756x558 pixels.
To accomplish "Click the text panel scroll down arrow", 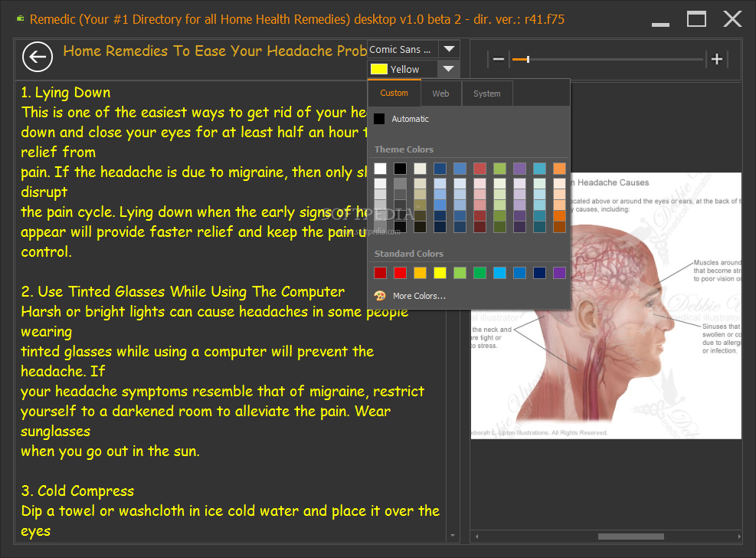I will pyautogui.click(x=452, y=535).
